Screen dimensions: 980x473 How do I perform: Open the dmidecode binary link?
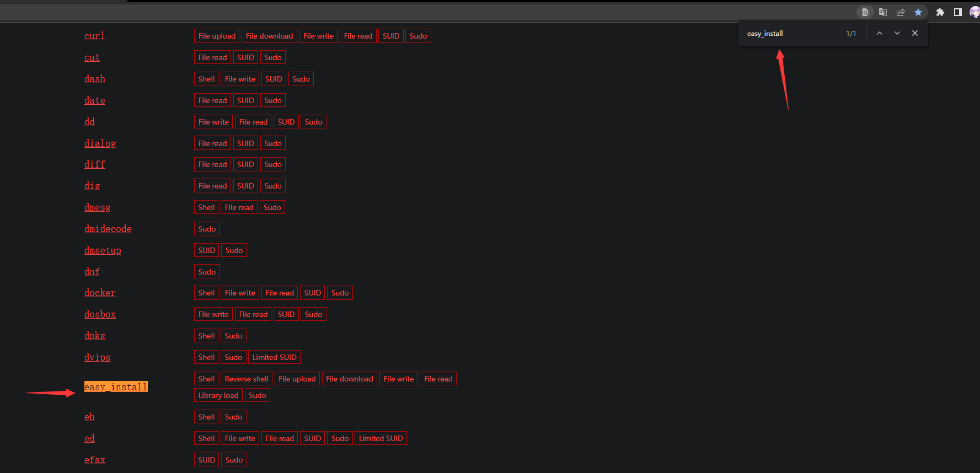[x=108, y=229]
